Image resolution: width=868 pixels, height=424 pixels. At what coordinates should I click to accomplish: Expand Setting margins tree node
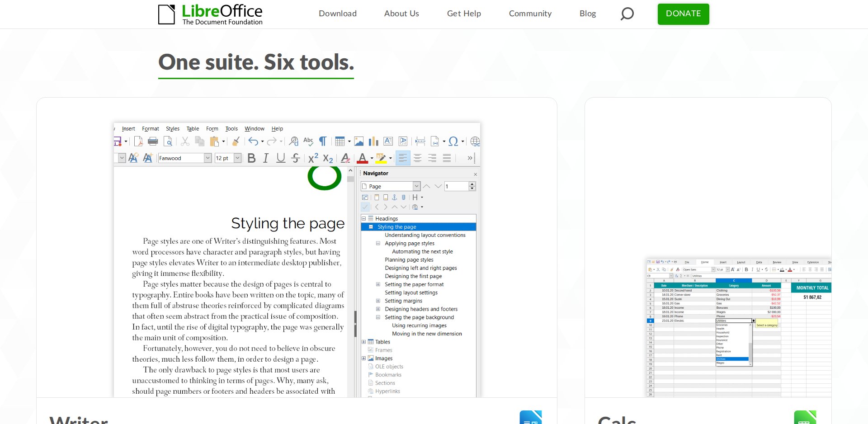coord(378,301)
